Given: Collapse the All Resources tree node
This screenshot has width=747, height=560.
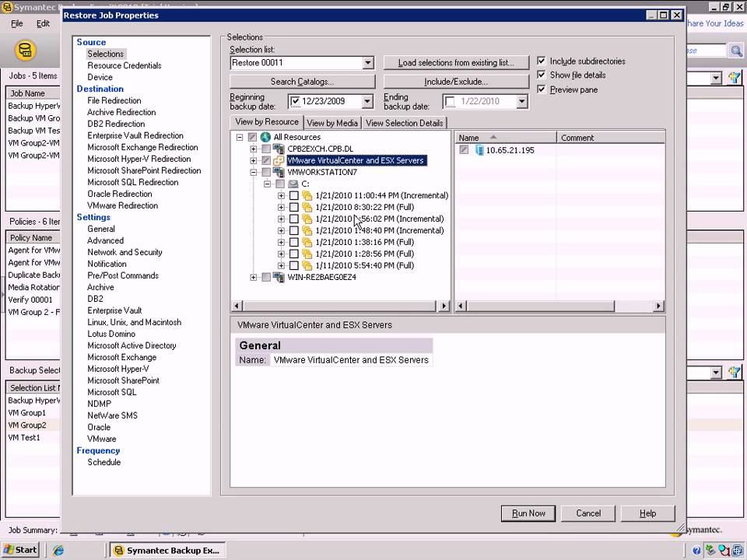Looking at the screenshot, I should pyautogui.click(x=240, y=137).
